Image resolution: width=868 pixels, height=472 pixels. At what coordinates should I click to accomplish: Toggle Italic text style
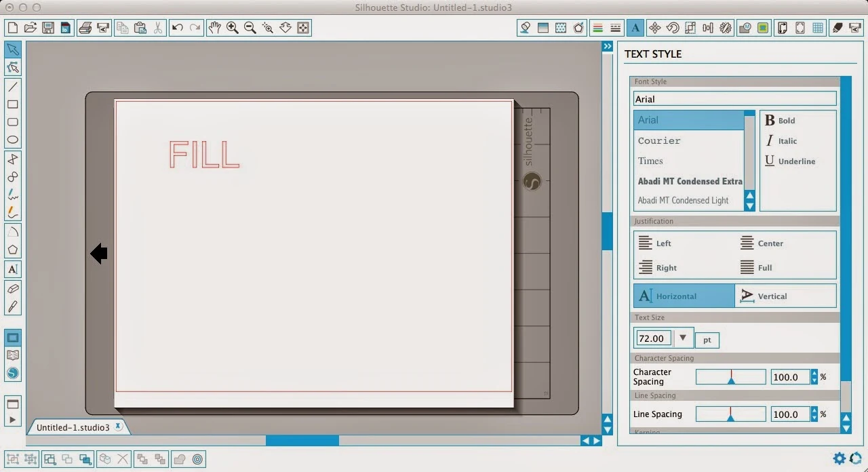(x=781, y=141)
